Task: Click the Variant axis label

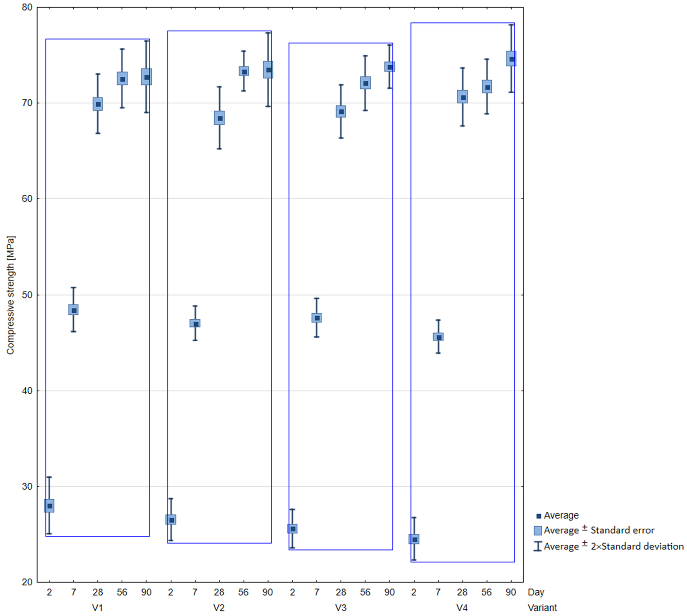Action: (542, 608)
